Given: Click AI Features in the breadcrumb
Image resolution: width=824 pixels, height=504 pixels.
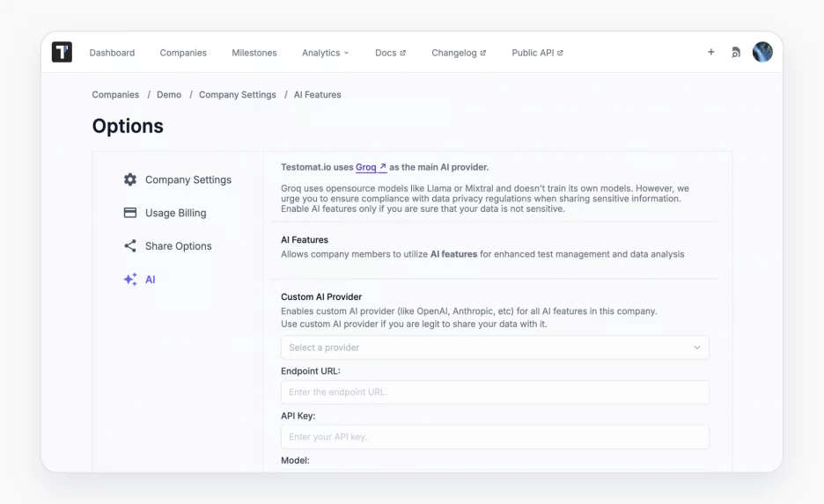Looking at the screenshot, I should coord(318,94).
